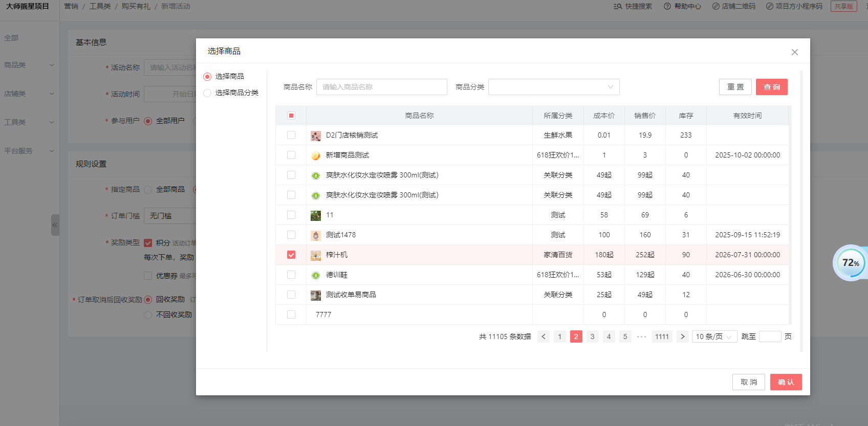This screenshot has width=868, height=426.
Task: Click the 查询 search button
Action: tap(771, 87)
